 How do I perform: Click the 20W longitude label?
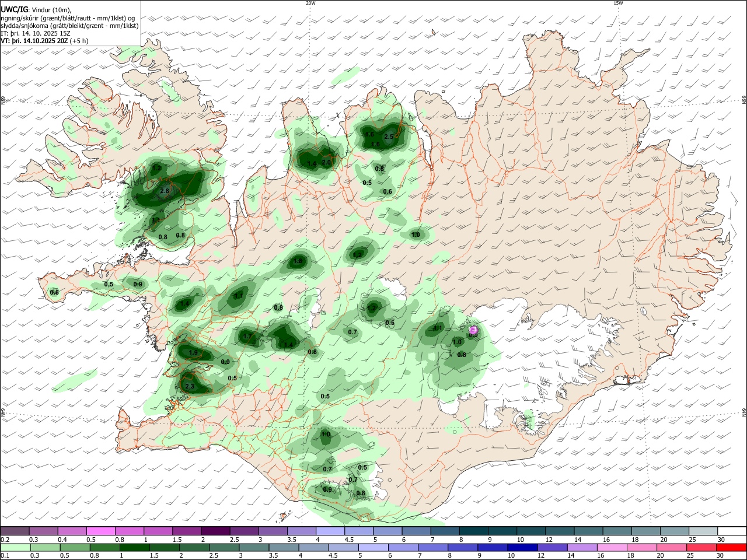310,3
